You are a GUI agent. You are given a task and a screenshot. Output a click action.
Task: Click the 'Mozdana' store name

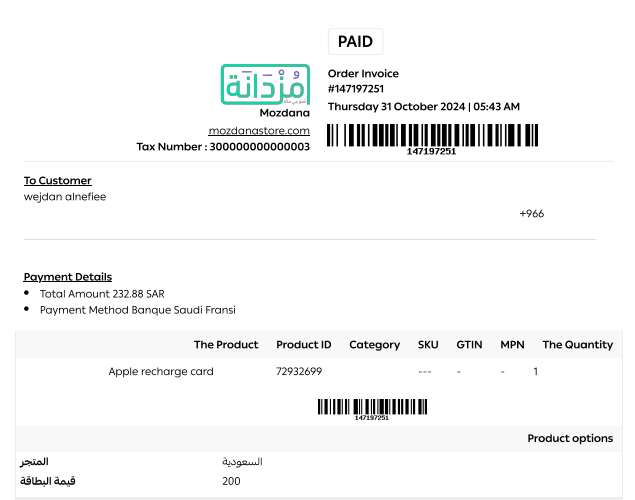click(284, 113)
